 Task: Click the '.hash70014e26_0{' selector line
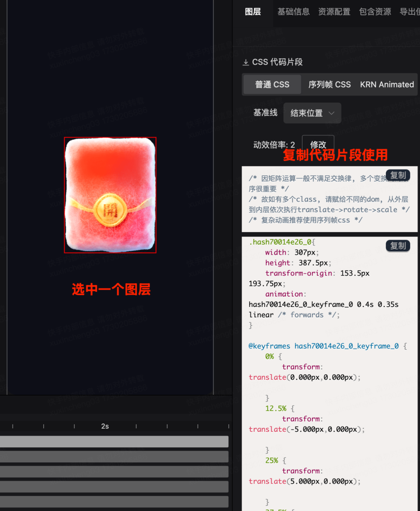click(x=282, y=242)
